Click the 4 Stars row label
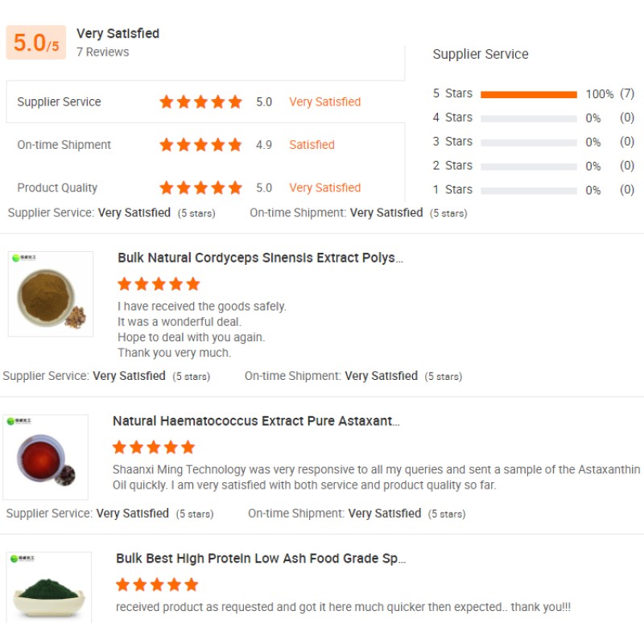The height and width of the screenshot is (644, 644). (x=451, y=118)
